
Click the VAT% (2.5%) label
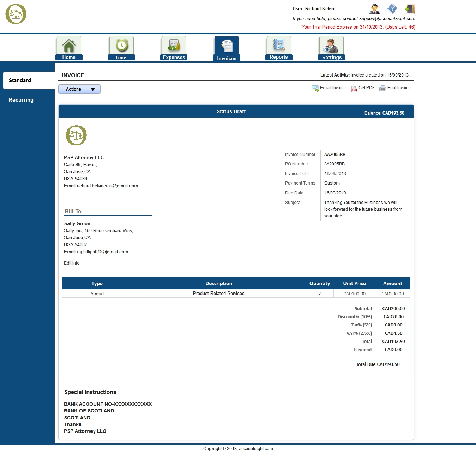point(359,333)
